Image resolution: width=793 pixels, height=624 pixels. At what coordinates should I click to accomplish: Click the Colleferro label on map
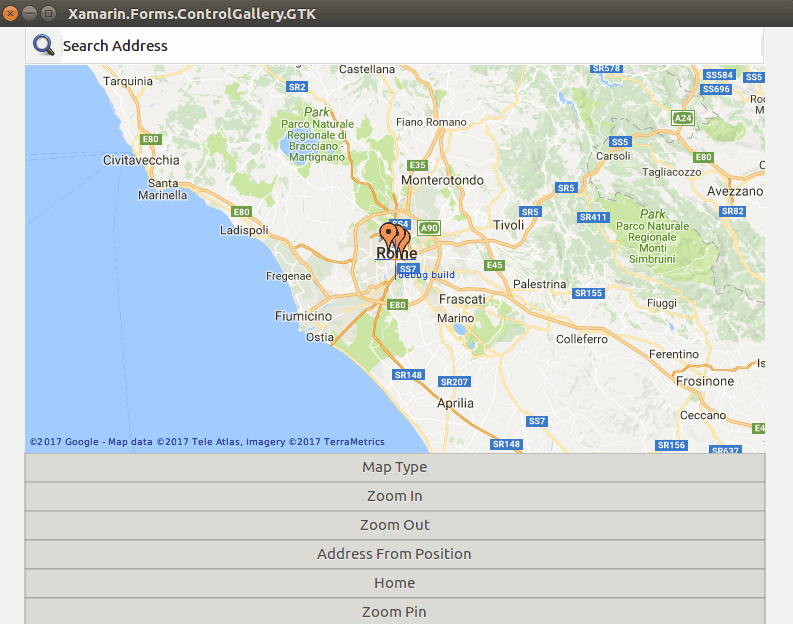coord(582,339)
